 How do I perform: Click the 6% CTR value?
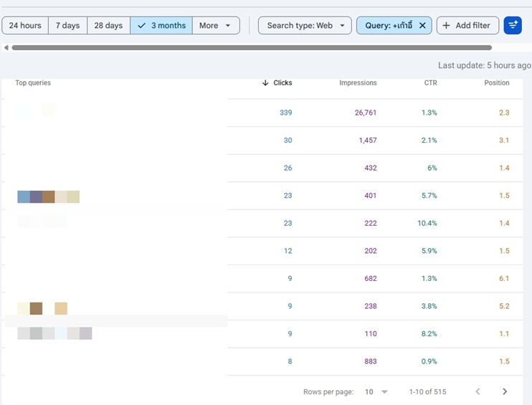pos(432,168)
